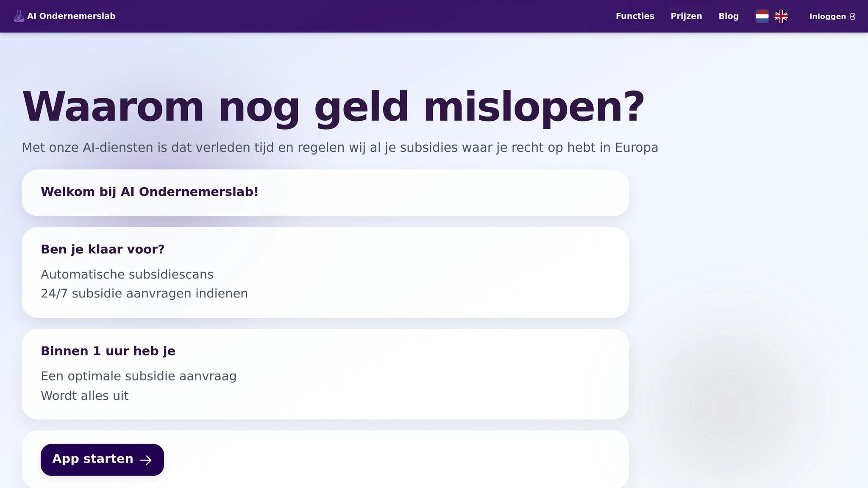Select the Automatische subsidiescans text

127,274
